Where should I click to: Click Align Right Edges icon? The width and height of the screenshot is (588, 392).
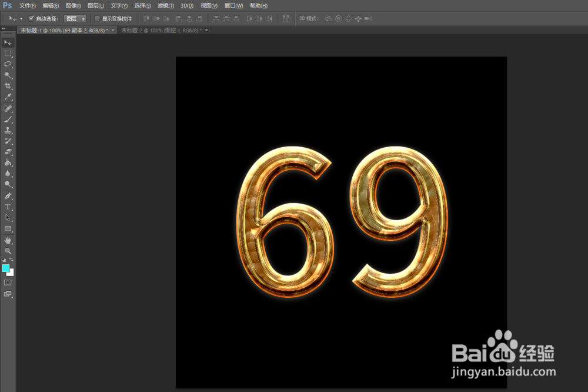tap(199, 18)
